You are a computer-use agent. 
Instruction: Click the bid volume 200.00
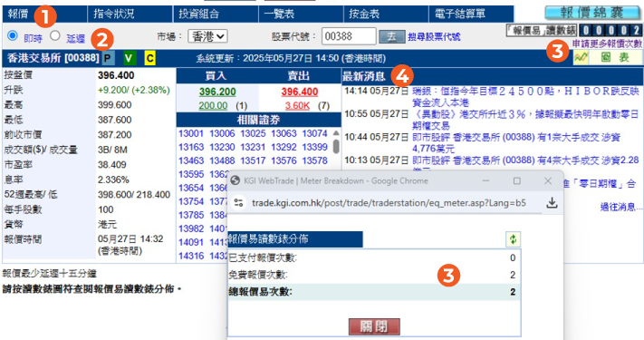tap(213, 106)
